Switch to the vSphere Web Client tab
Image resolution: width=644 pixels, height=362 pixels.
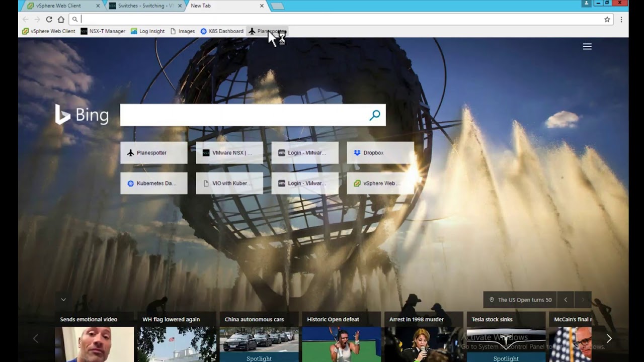(58, 6)
